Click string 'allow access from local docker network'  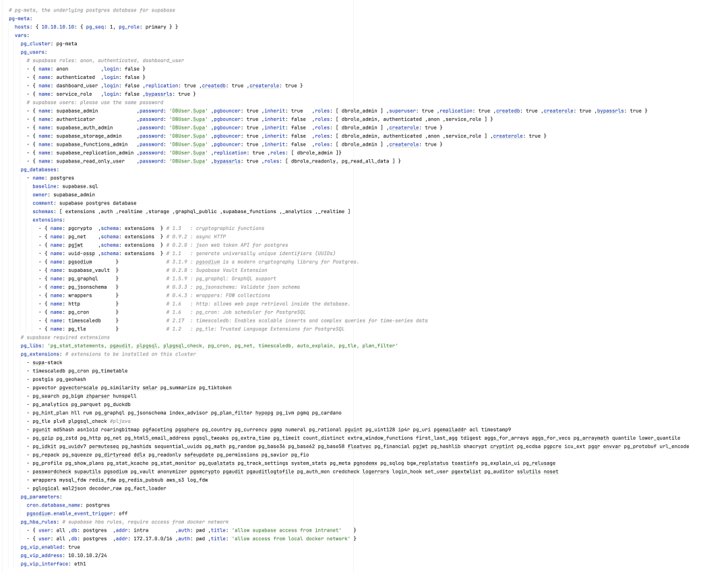pos(291,539)
